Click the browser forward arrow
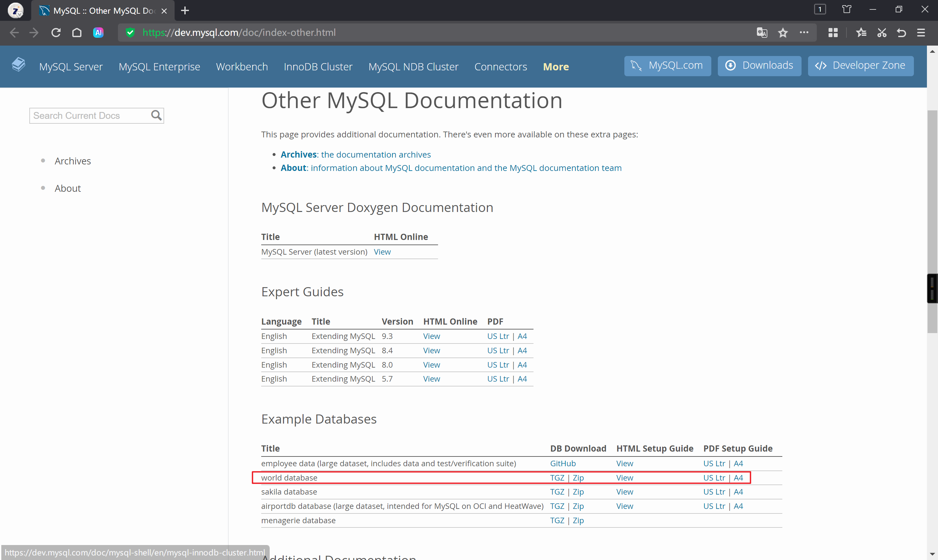Viewport: 938px width, 560px height. (34, 33)
